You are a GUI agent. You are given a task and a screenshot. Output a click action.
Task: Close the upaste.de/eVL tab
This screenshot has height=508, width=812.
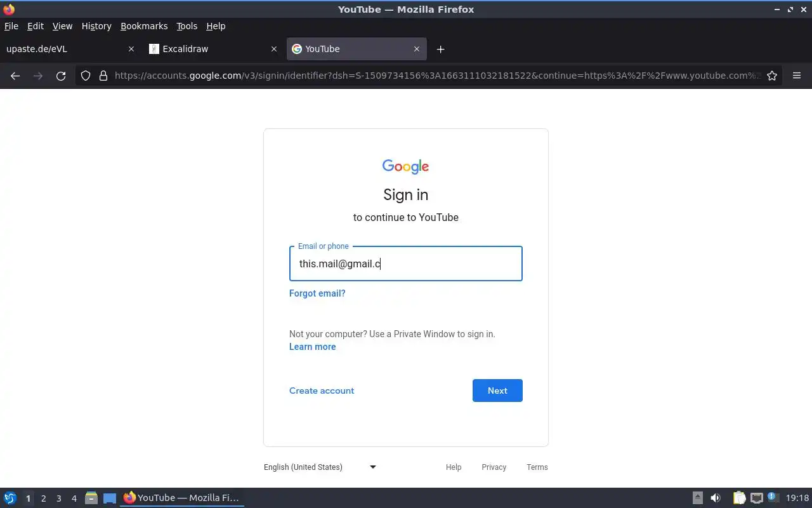[131, 49]
